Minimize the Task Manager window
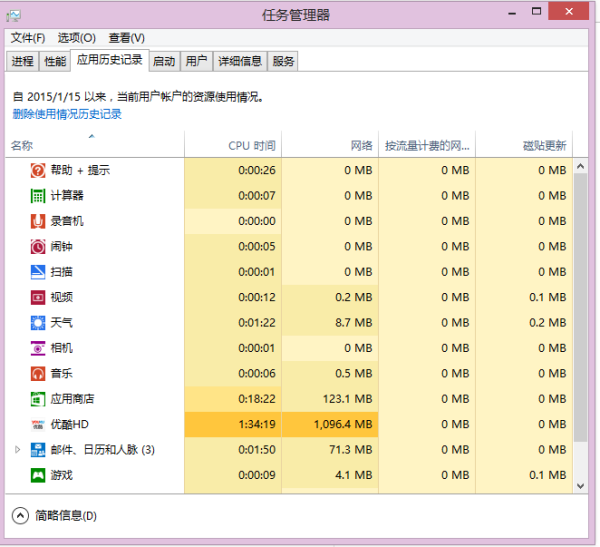Screen dimensions: 600x547 pos(512,13)
